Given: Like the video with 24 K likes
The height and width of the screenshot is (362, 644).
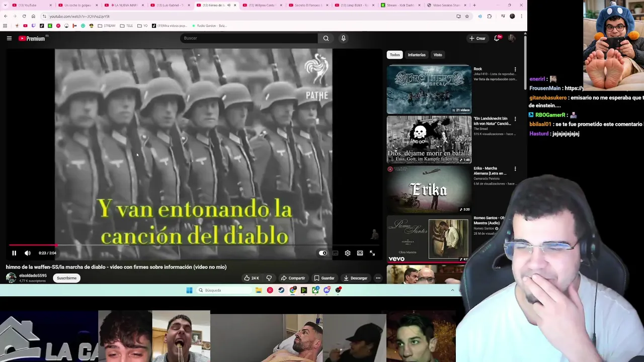Looking at the screenshot, I should [x=252, y=278].
